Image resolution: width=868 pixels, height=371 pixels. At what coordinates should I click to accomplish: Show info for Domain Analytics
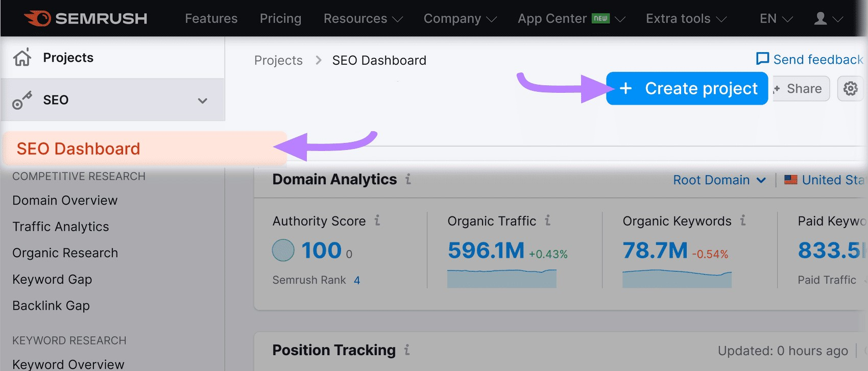(408, 179)
